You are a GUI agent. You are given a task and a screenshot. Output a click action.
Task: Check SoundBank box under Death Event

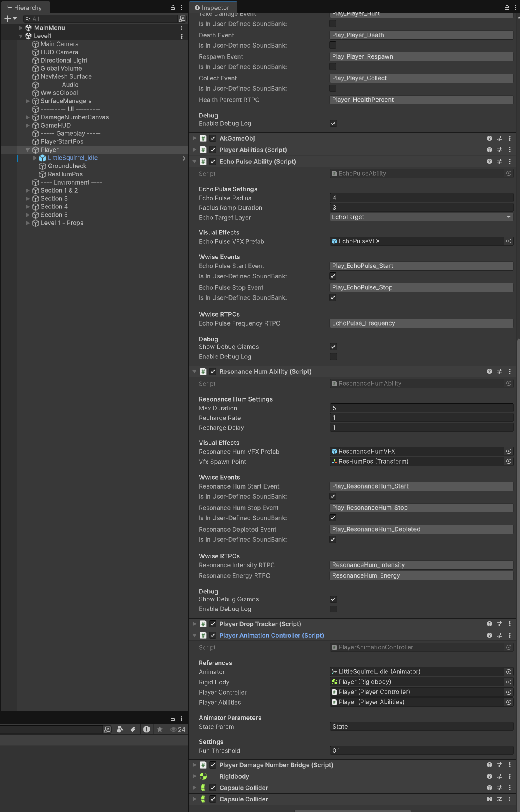tap(333, 45)
